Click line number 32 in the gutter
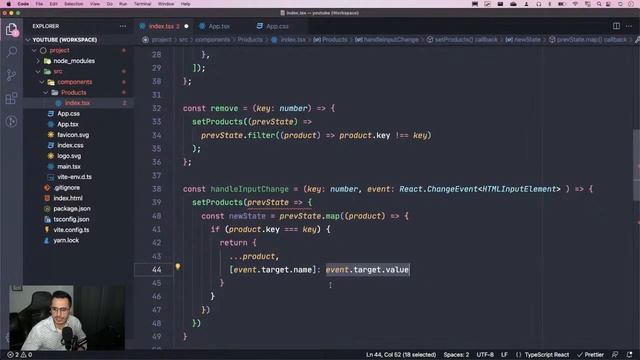 (157, 108)
